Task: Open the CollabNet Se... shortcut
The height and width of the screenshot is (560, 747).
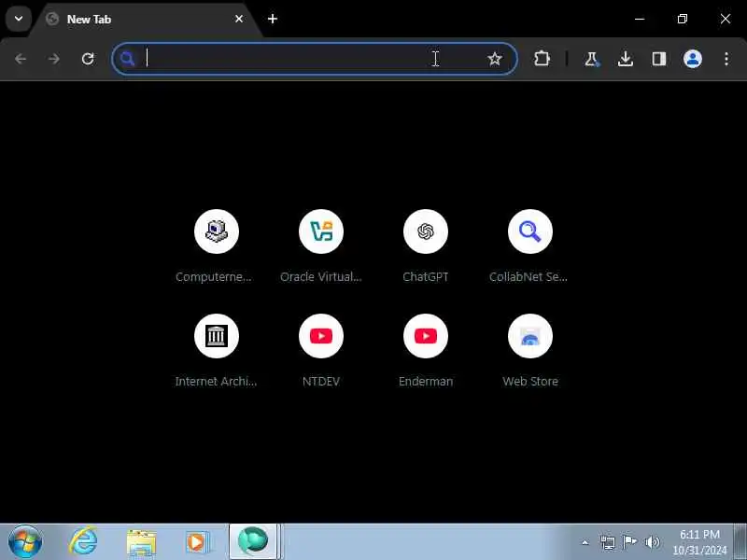Action: click(x=530, y=247)
